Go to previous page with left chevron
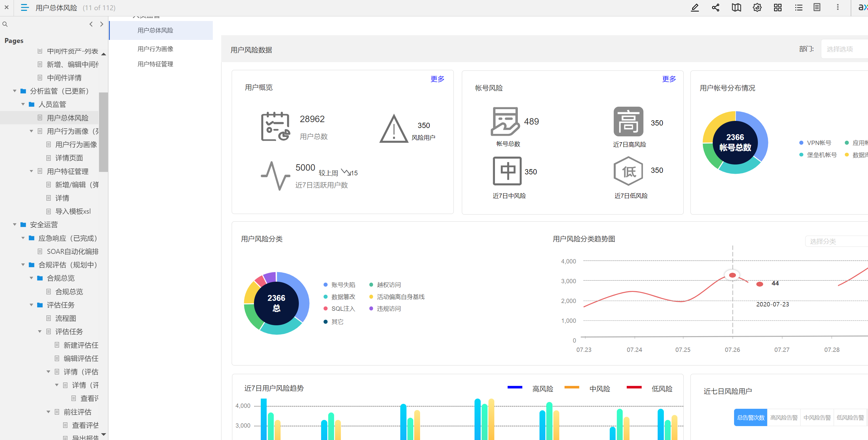Screen dimensions: 868x440 tap(91, 24)
